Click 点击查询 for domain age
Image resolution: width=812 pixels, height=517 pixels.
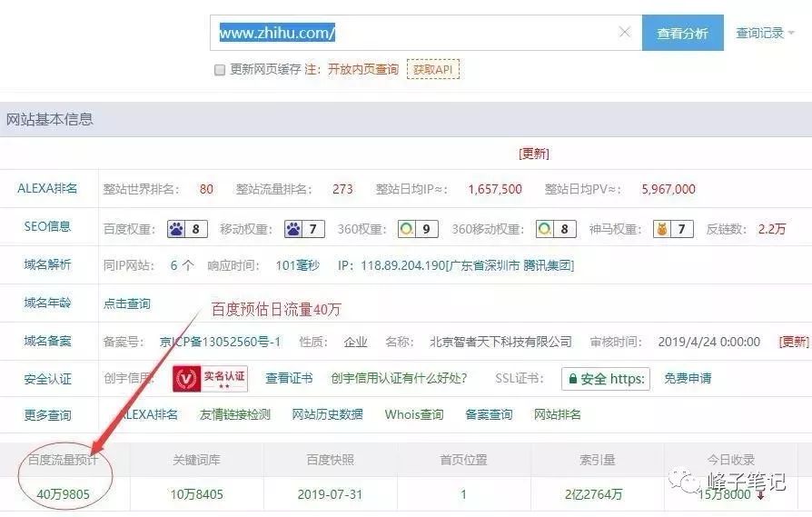127,303
